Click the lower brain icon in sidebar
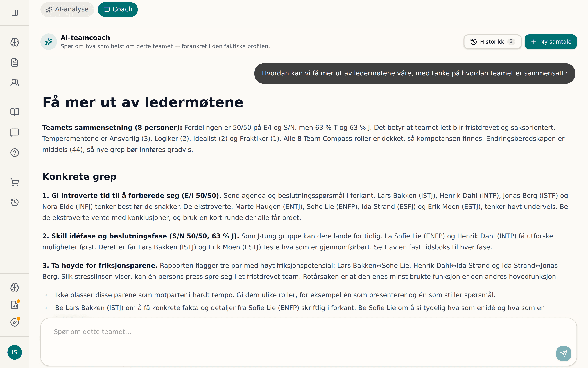The width and height of the screenshot is (588, 368). pos(15,287)
